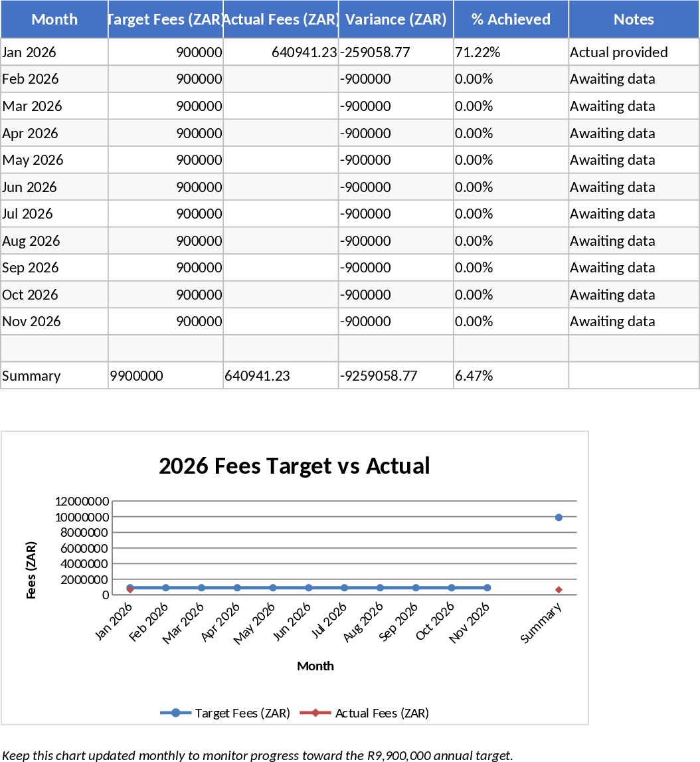This screenshot has height=762, width=700.
Task: Click the blue Target Fees legend marker
Action: click(x=177, y=712)
